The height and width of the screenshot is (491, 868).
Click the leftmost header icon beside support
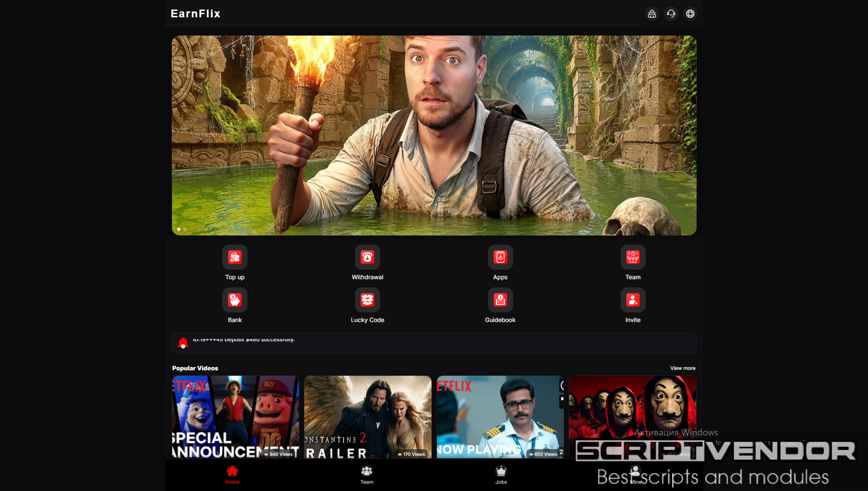652,14
